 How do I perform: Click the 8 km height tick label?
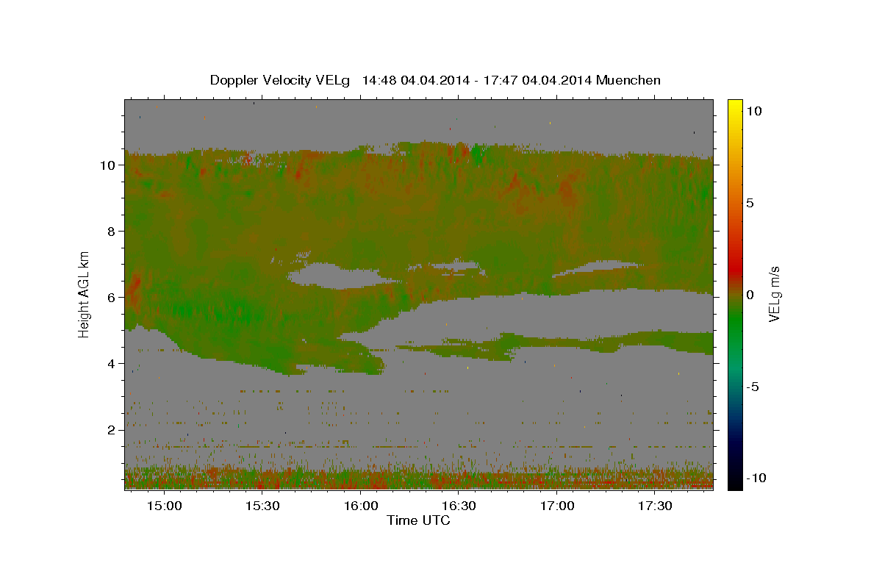[x=110, y=232]
